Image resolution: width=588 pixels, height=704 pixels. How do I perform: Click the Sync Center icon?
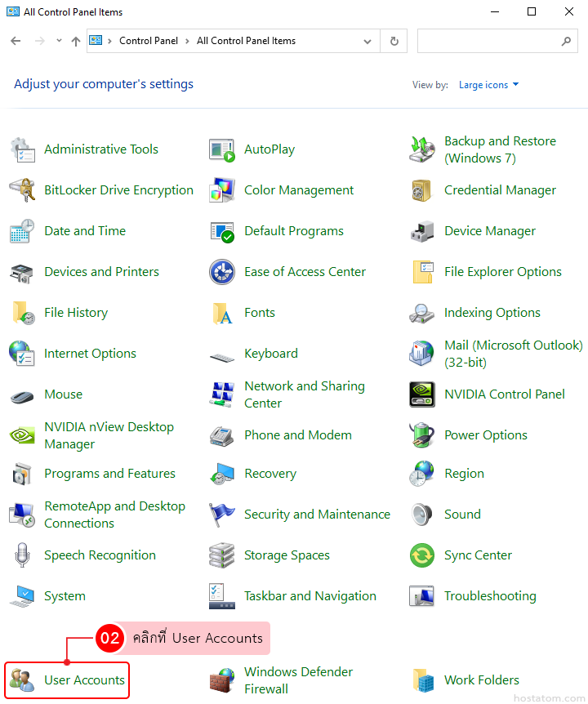click(x=422, y=555)
